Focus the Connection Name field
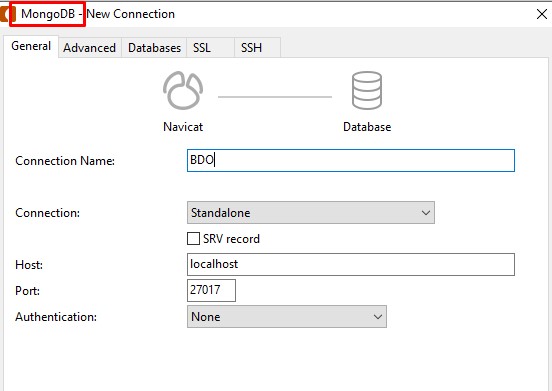Viewport: 552px width, 391px height. [x=351, y=160]
